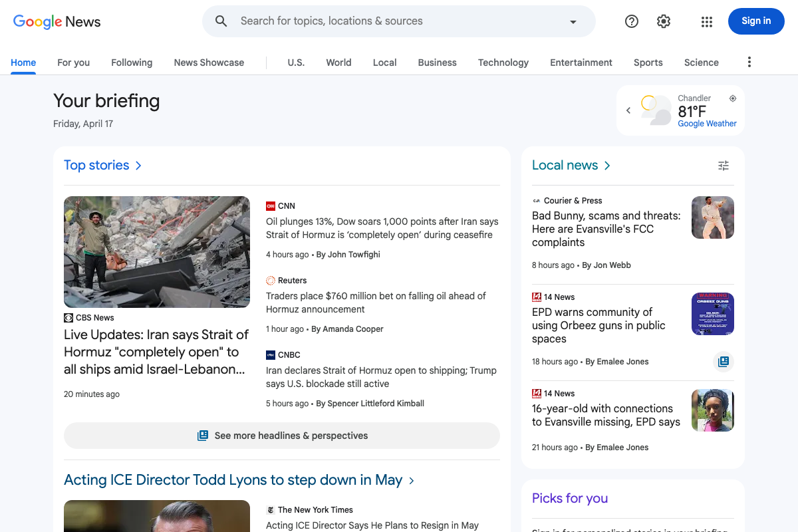Open the World section tab
The height and width of the screenshot is (532, 798).
coord(338,63)
